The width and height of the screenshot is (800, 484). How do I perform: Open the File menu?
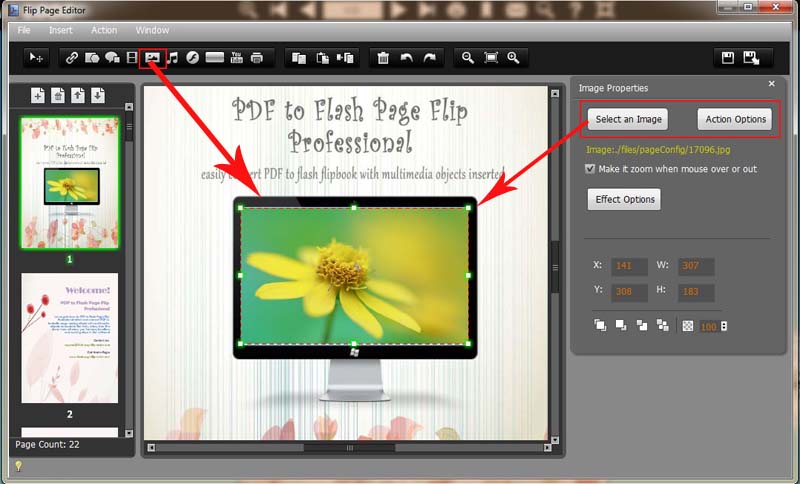(24, 30)
